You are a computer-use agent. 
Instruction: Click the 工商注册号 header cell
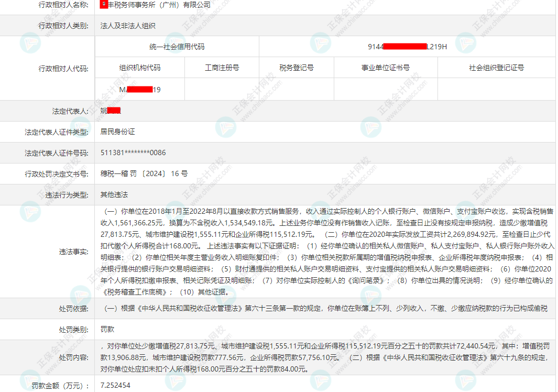pos(222,68)
